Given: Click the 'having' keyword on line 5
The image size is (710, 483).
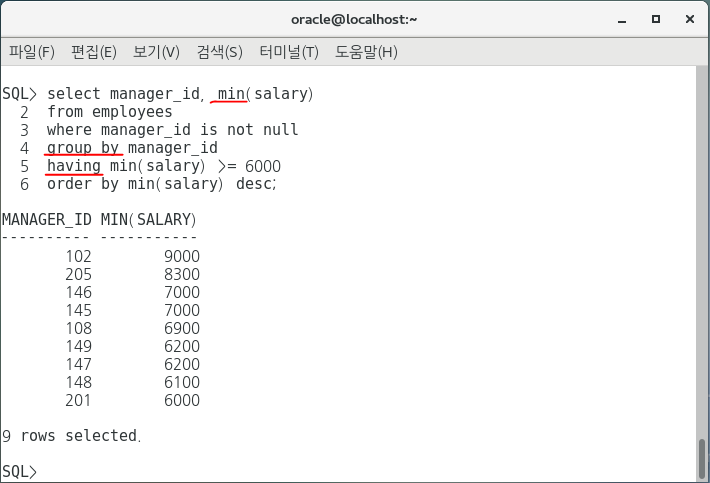Looking at the screenshot, I should pos(74,166).
